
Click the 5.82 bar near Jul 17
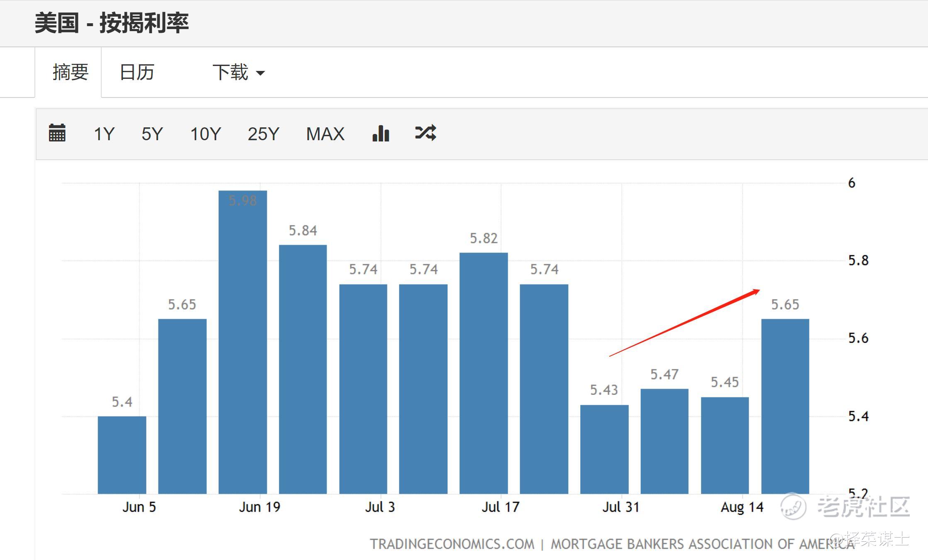(x=484, y=373)
